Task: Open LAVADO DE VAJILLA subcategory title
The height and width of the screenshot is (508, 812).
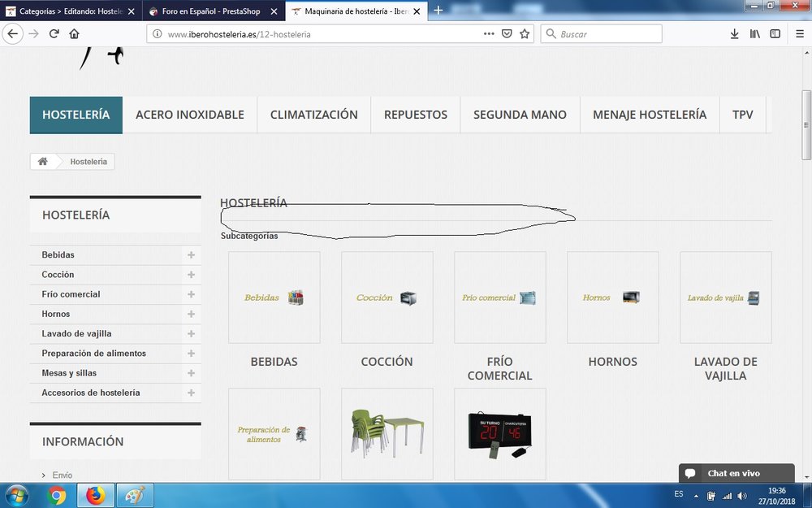Action: pos(725,368)
